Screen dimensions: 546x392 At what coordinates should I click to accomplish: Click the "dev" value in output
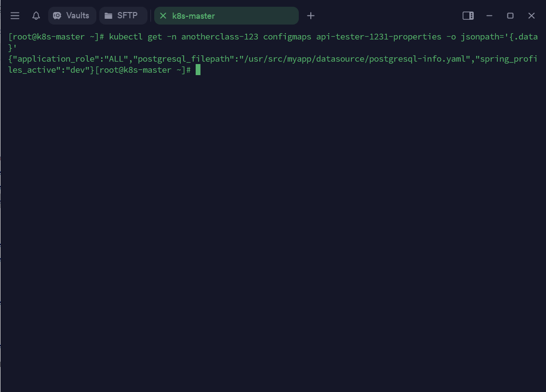[77, 70]
